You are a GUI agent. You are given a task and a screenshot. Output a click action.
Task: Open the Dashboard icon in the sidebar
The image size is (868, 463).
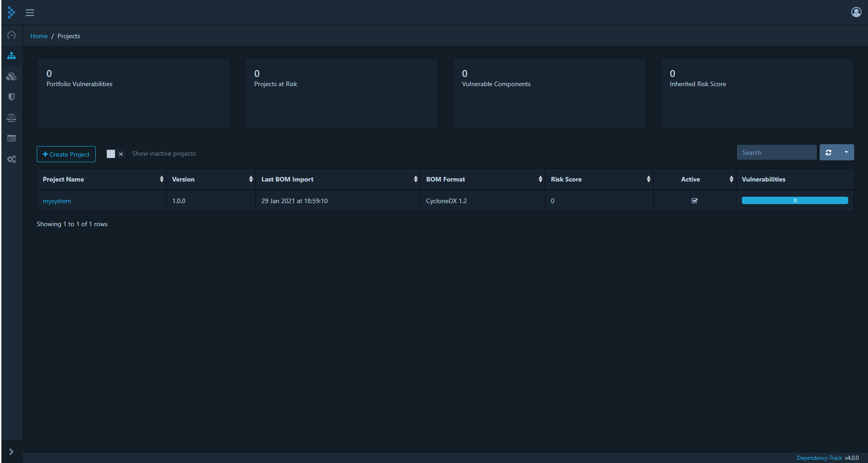tap(12, 35)
